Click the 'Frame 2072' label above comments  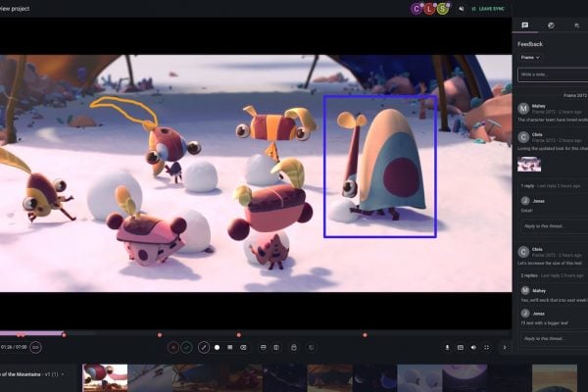point(575,96)
